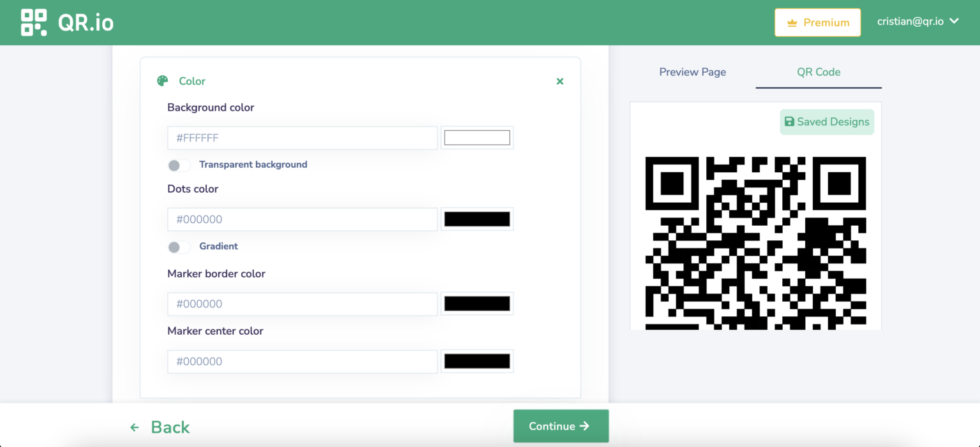This screenshot has height=447, width=980.
Task: Click the Background color hex input field
Action: 302,138
